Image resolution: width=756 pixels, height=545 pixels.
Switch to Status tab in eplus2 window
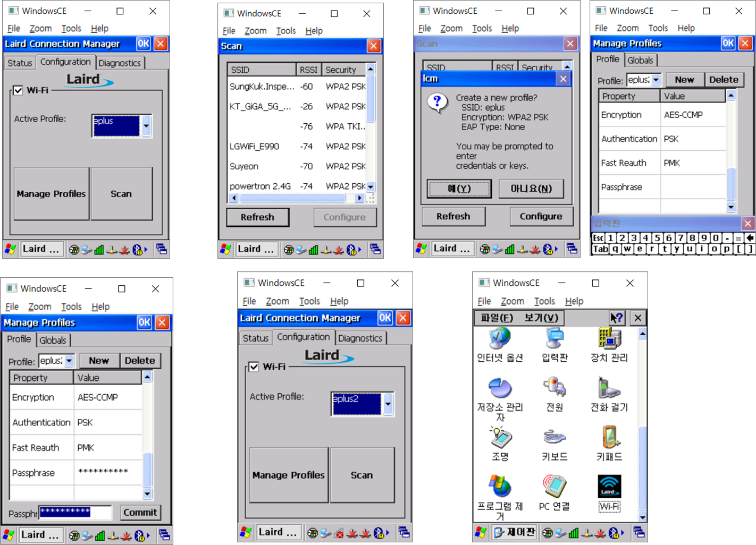point(256,338)
